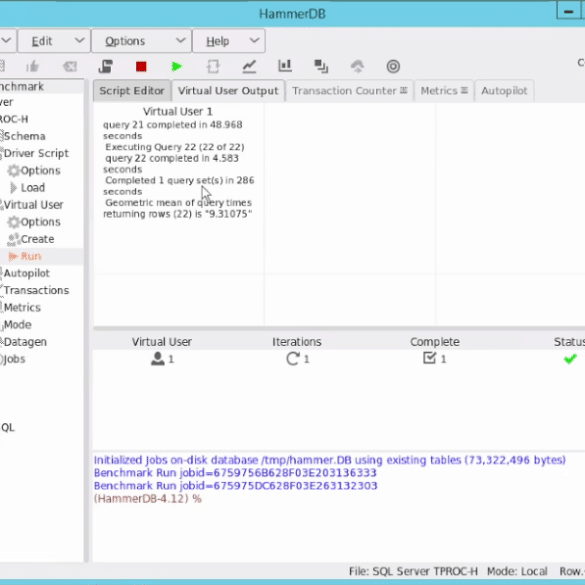585x585 pixels.
Task: Switch to the Script Editor tab
Action: click(132, 91)
